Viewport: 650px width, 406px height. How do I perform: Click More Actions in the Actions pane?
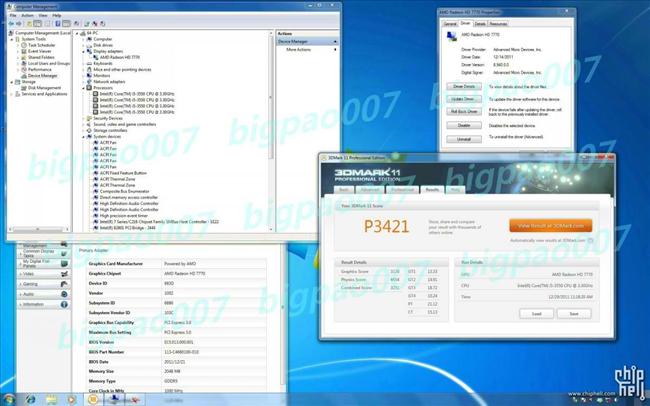point(298,49)
